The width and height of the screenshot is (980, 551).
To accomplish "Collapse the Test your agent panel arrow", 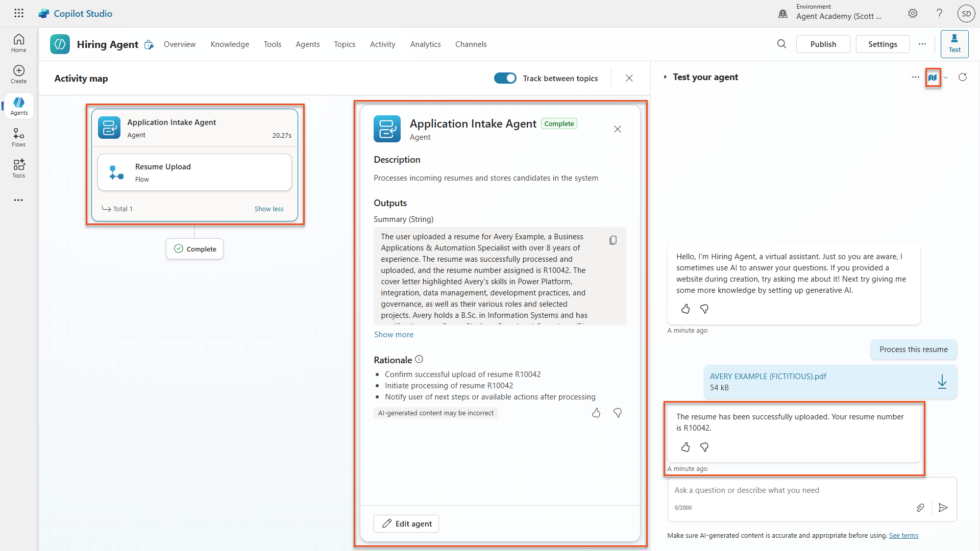I will coord(665,77).
